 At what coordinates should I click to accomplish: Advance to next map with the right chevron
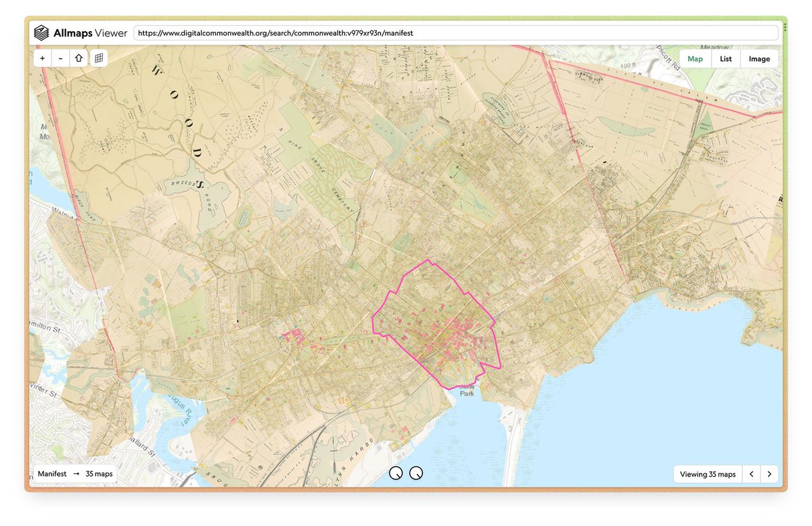click(x=769, y=474)
